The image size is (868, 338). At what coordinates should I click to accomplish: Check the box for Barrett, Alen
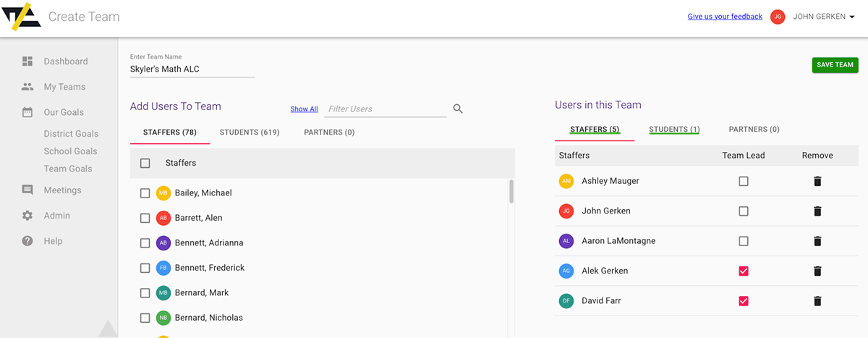click(145, 218)
